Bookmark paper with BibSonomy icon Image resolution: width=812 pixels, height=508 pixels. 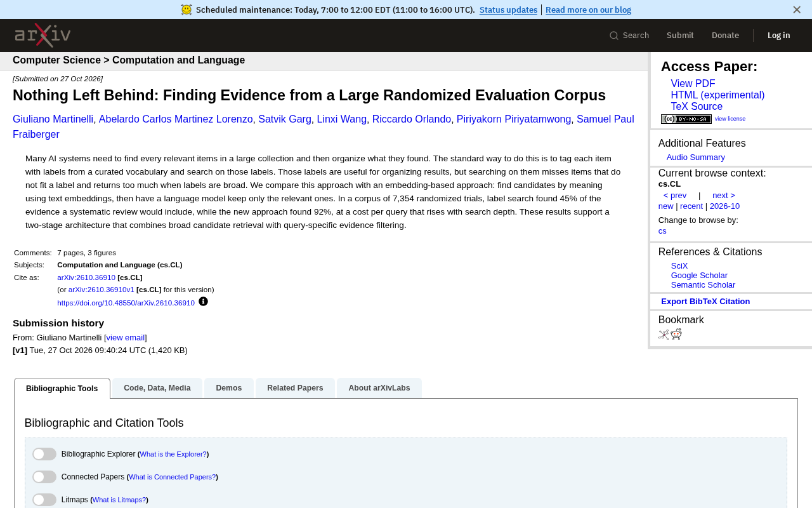[x=664, y=335]
